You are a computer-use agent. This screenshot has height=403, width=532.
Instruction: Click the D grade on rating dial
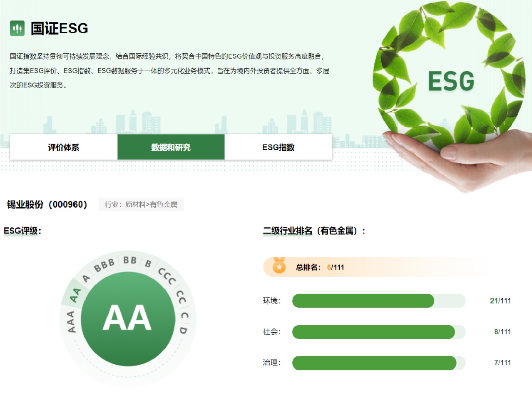[x=183, y=330]
